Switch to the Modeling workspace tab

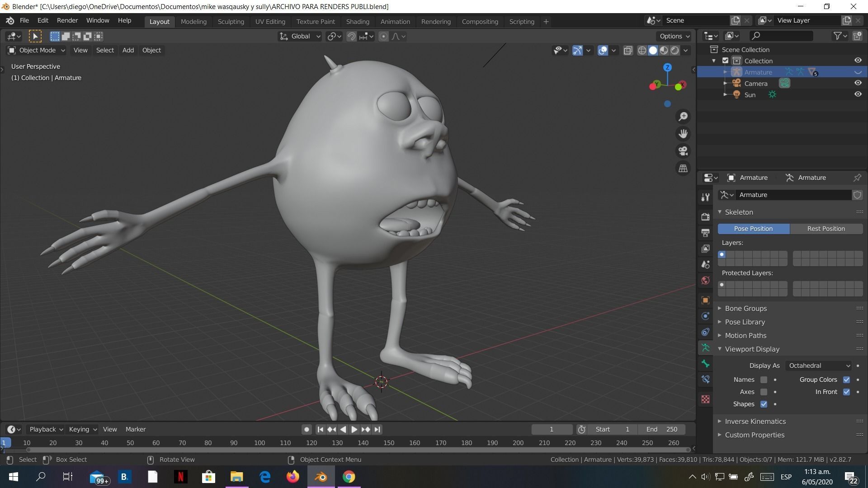pos(193,21)
